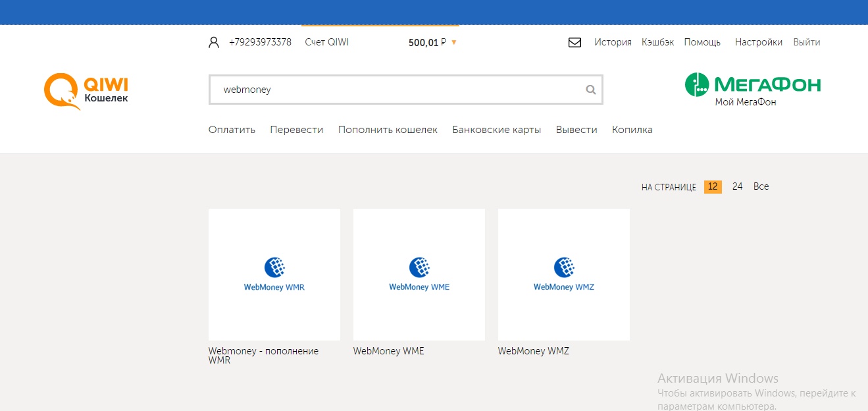Viewport: 868px width, 411px height.
Task: Open the МегаФон banner logo
Action: click(753, 90)
